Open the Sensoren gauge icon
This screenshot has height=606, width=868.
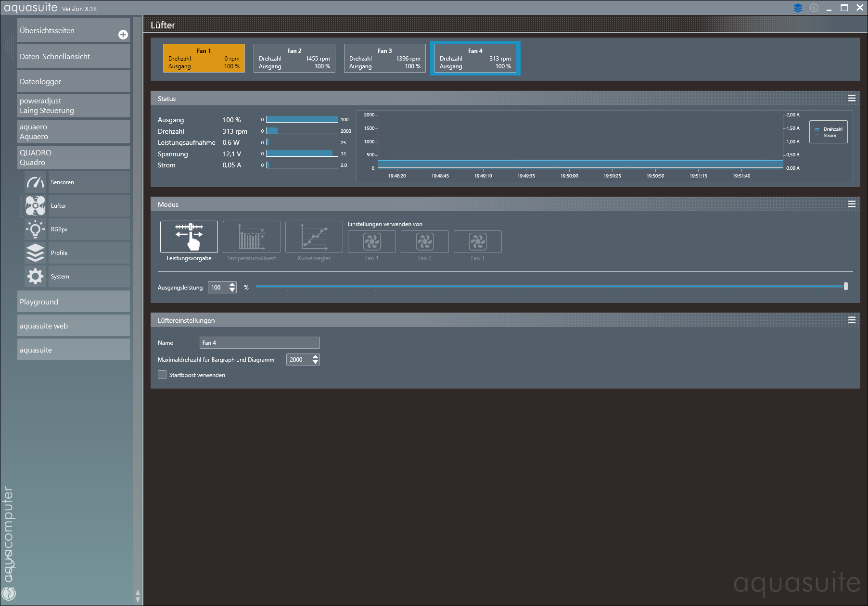coord(35,182)
